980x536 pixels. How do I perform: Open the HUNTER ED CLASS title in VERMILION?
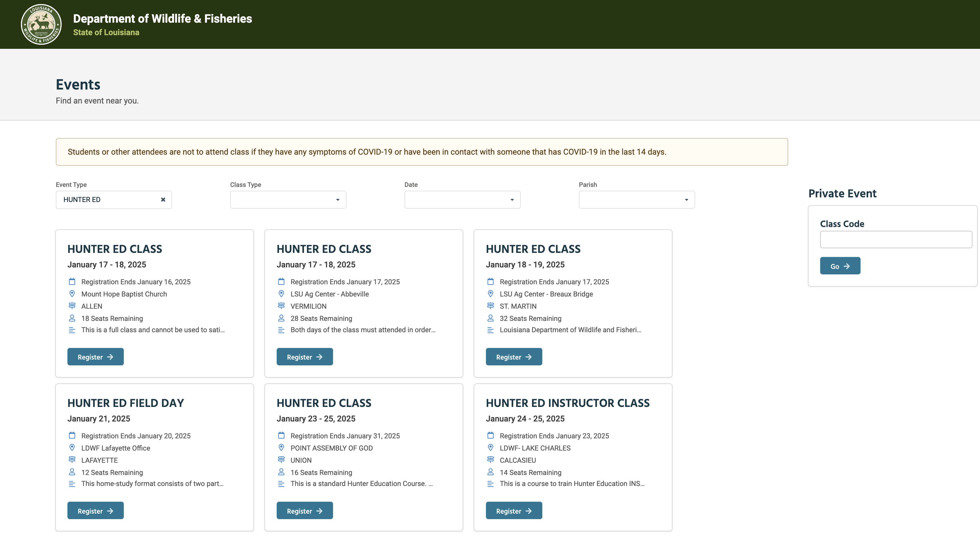pos(324,249)
